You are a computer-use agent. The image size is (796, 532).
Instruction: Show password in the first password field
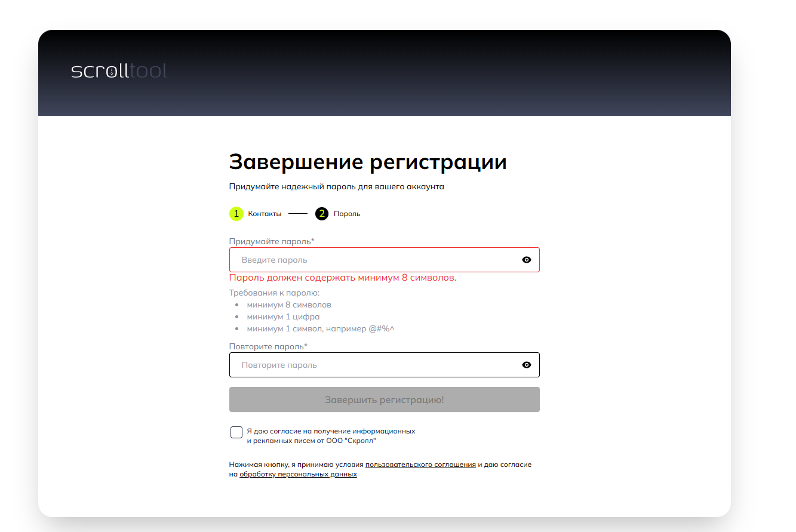coord(526,260)
